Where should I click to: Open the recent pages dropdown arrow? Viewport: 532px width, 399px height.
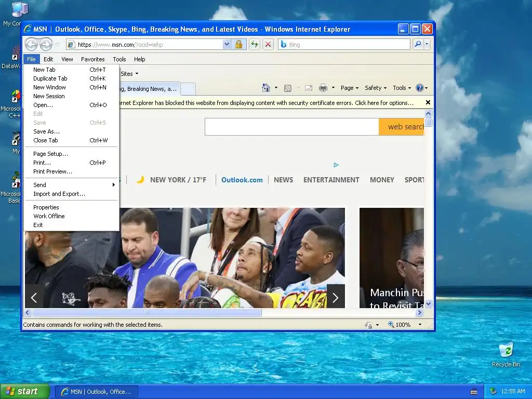57,45
